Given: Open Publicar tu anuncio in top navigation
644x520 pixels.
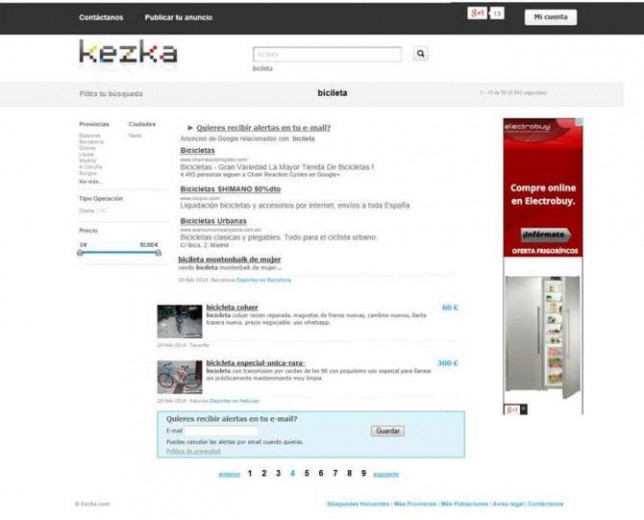Looking at the screenshot, I should [x=178, y=17].
